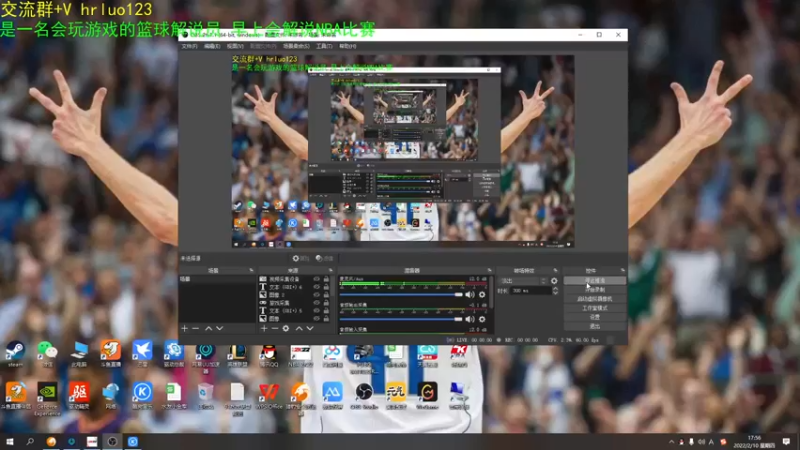Click the 退出 button in OBS controls

click(595, 327)
